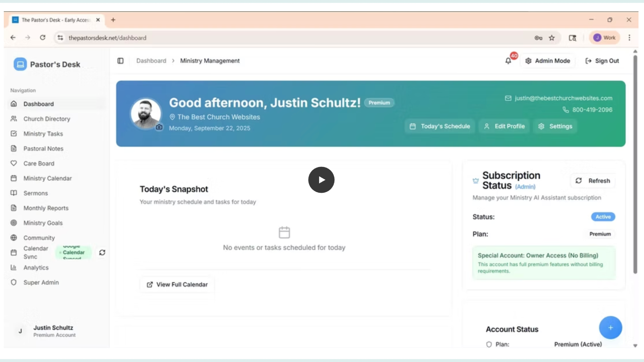
Task: Click the camera icon on profile photo
Action: 159,127
